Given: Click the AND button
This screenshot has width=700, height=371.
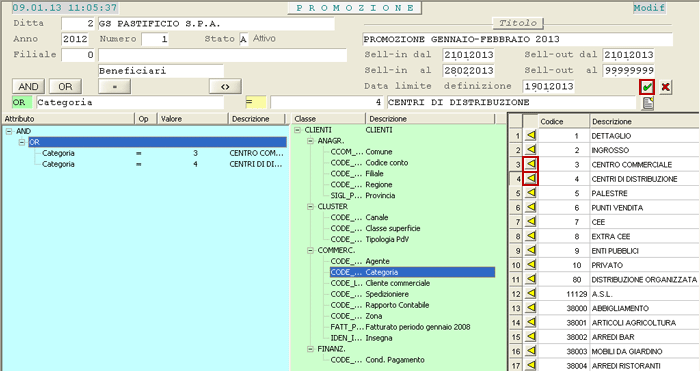Looking at the screenshot, I should [28, 87].
